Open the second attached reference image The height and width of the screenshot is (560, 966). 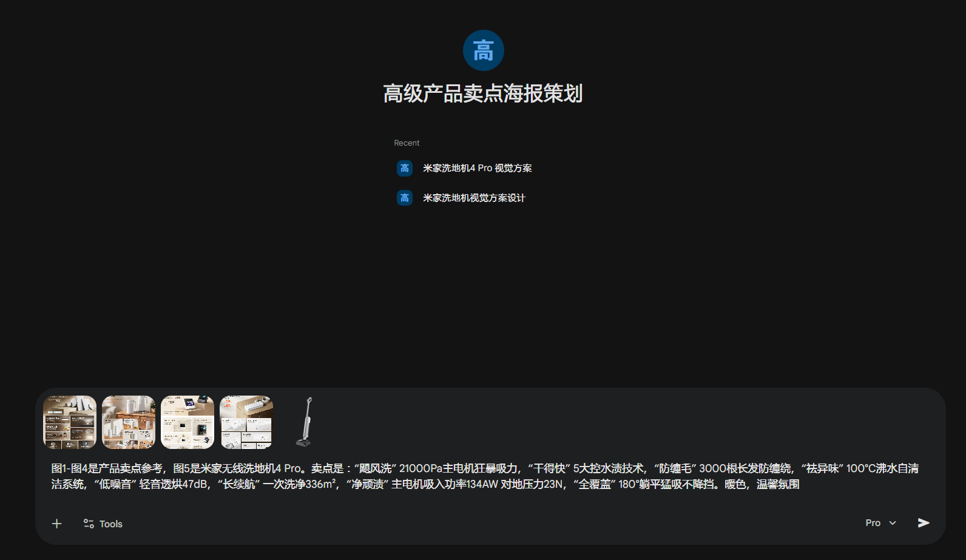129,422
